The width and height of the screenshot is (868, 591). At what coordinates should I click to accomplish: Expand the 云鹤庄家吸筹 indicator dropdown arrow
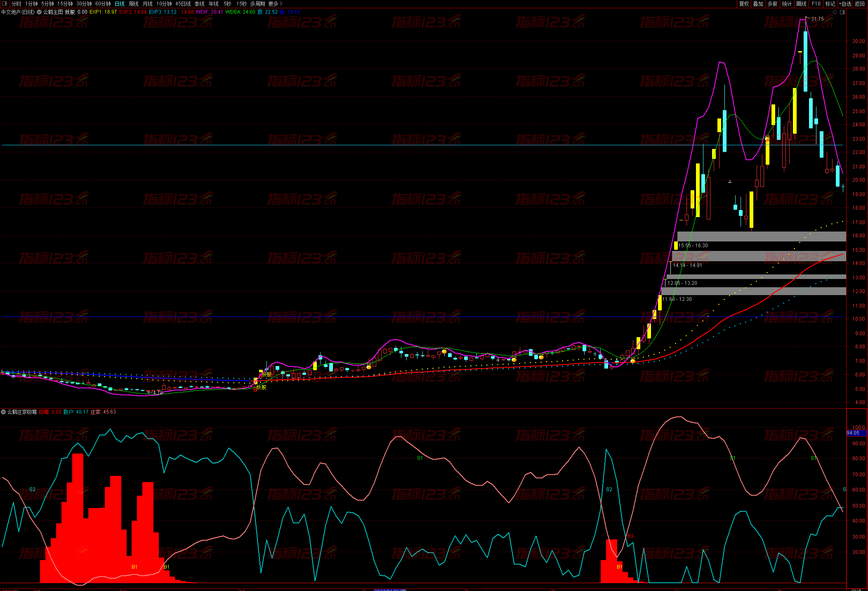[3, 412]
